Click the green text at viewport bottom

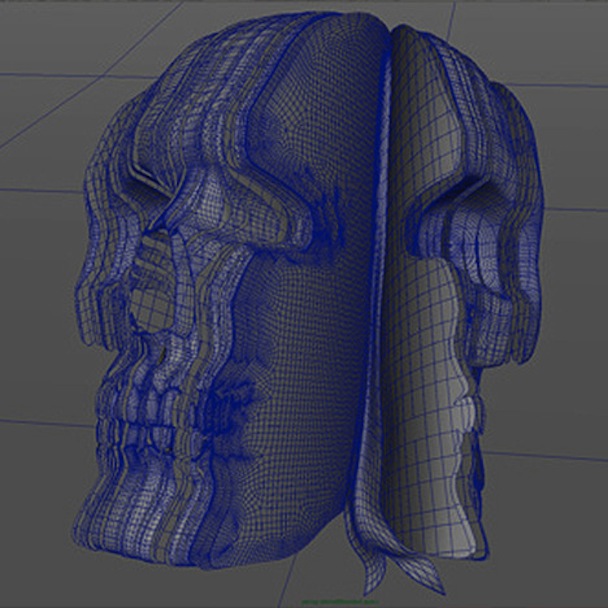[340, 602]
